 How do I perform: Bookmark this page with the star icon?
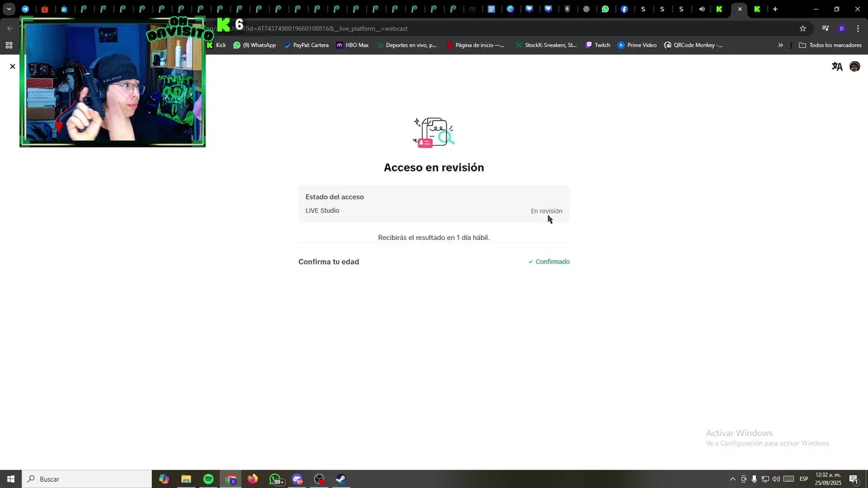tap(803, 28)
